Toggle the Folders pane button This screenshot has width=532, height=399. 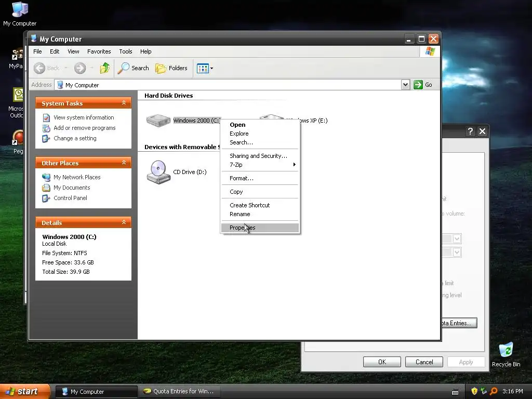pyautogui.click(x=171, y=68)
